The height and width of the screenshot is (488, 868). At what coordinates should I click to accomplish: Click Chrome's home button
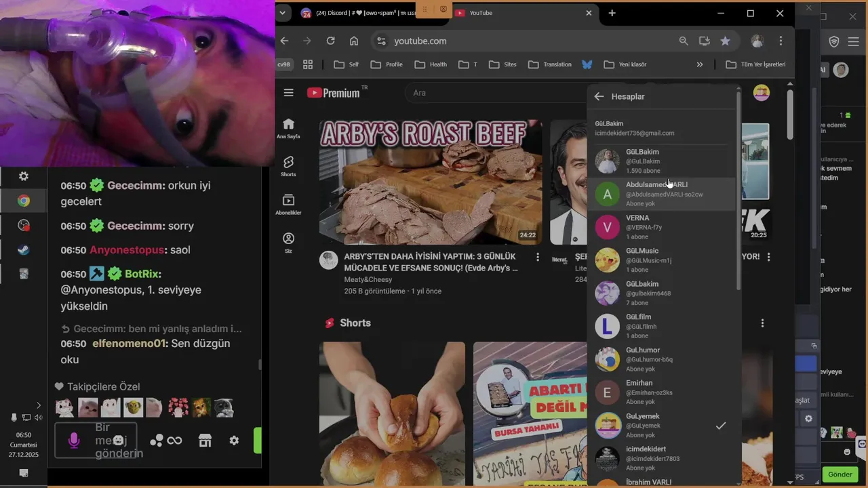(x=353, y=41)
